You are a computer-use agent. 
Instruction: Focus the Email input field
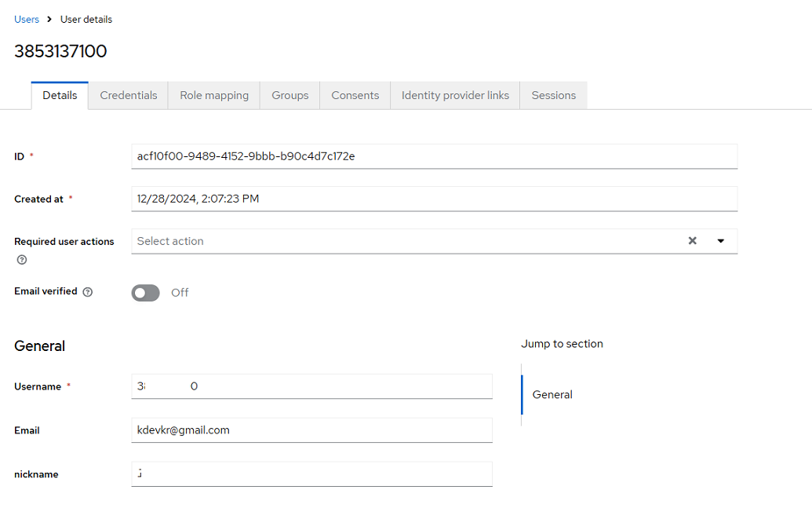click(x=311, y=430)
